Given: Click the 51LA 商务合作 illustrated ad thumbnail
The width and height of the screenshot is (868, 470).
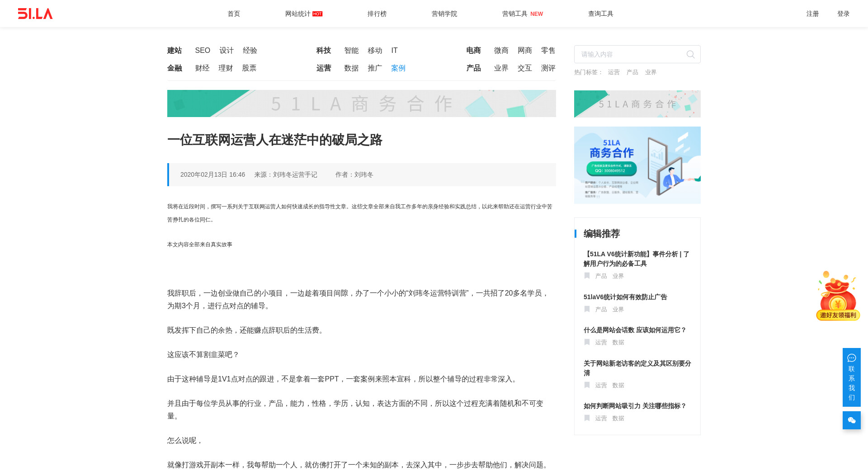Looking at the screenshot, I should pyautogui.click(x=637, y=165).
